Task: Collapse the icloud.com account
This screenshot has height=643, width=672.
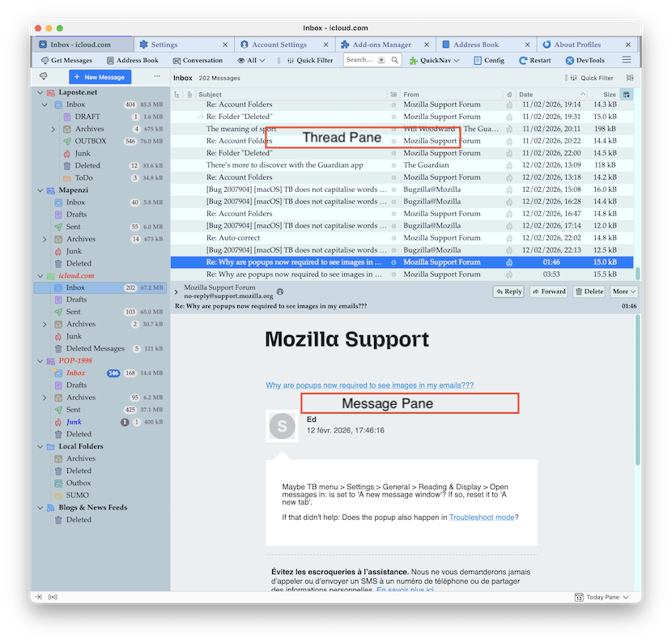Action: 40,276
